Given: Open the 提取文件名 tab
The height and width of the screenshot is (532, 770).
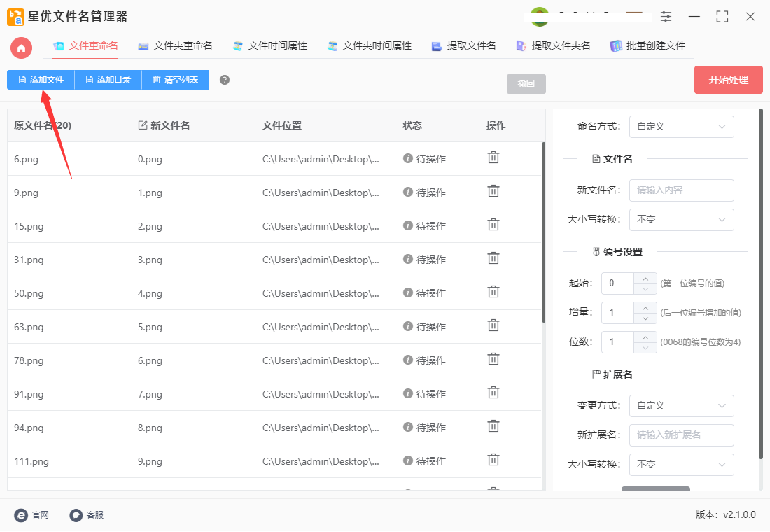Looking at the screenshot, I should (x=463, y=46).
